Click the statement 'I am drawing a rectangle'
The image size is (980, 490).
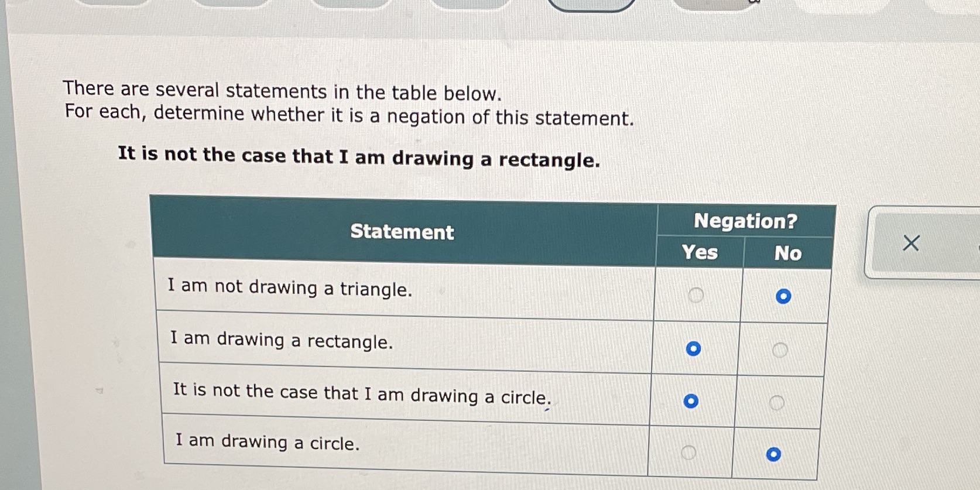pyautogui.click(x=280, y=341)
